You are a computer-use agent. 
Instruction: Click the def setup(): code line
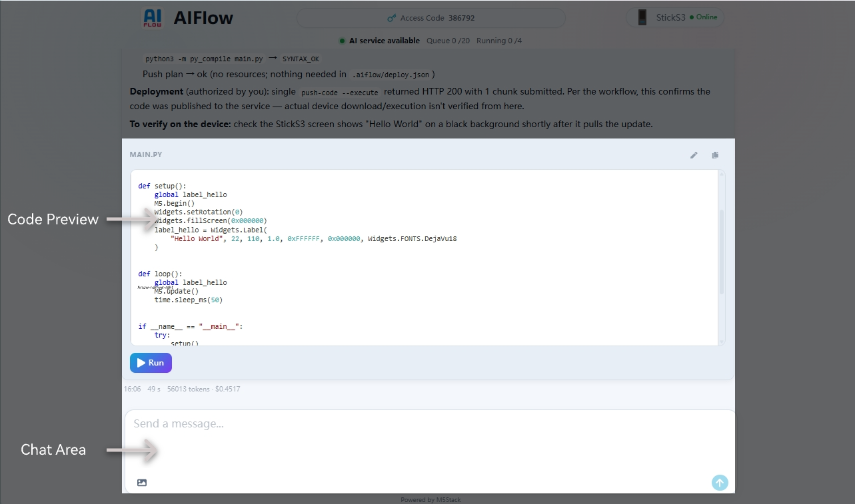click(x=163, y=186)
